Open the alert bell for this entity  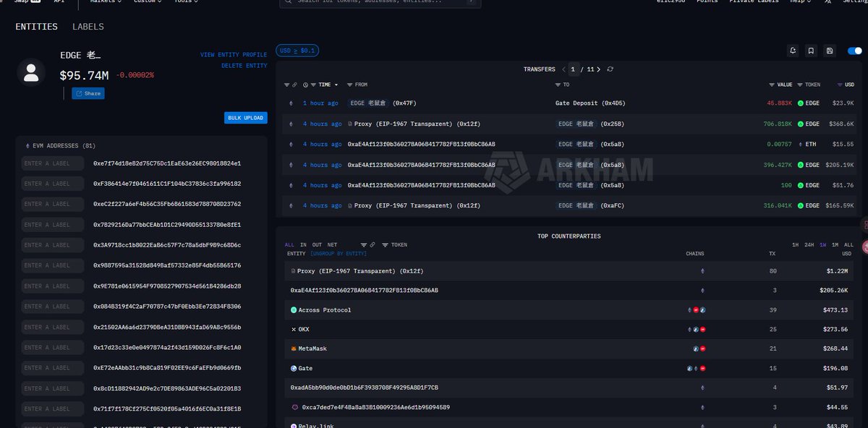793,51
